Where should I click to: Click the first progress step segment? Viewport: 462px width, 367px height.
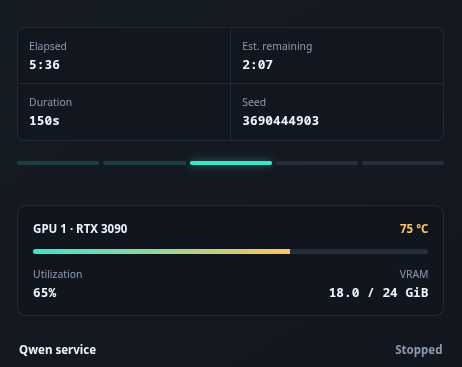click(58, 163)
